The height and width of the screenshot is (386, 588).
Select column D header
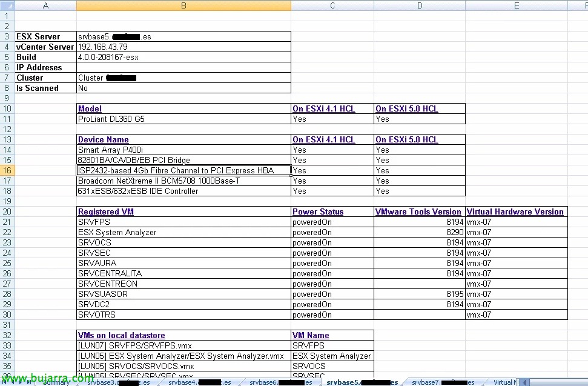coord(420,5)
